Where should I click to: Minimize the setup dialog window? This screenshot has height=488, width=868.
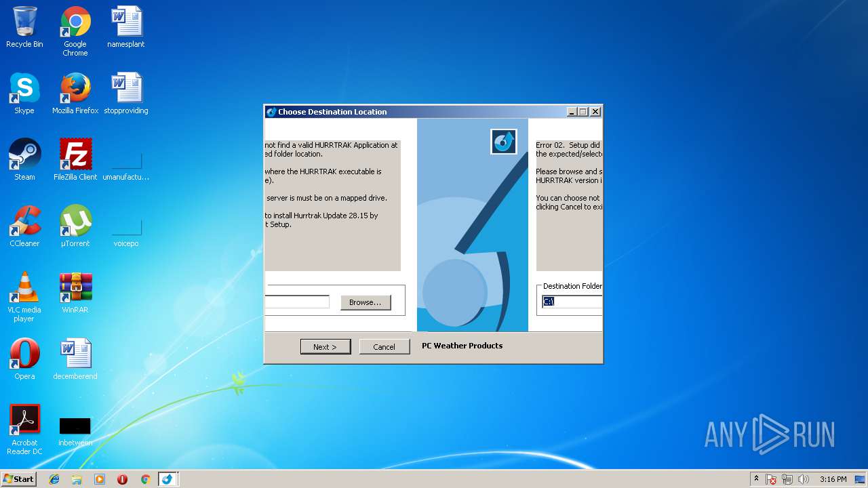572,112
